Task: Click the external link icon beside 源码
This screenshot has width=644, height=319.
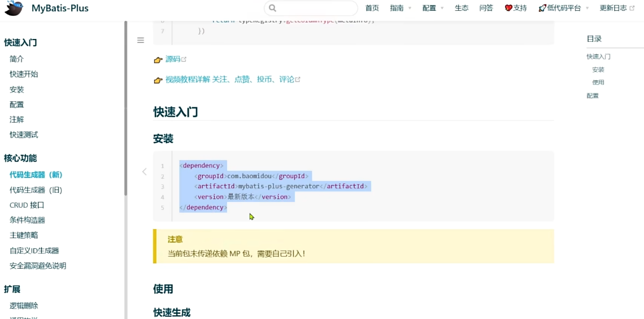Action: (184, 59)
